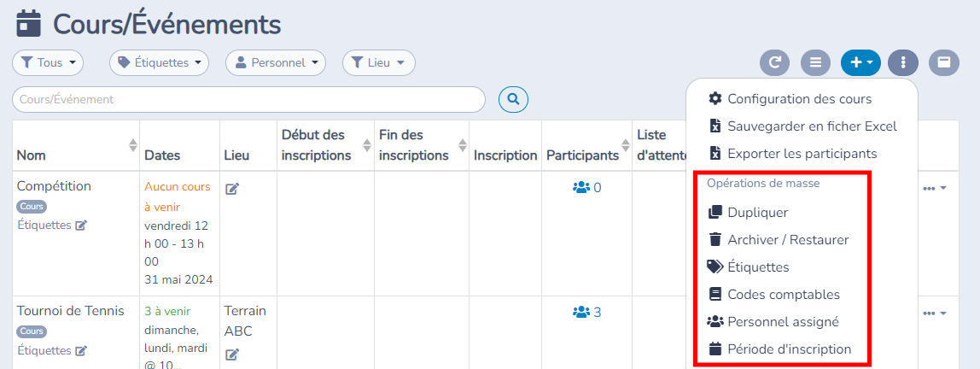980x369 pixels.
Task: Select Codes comptables menu item
Action: point(774,295)
